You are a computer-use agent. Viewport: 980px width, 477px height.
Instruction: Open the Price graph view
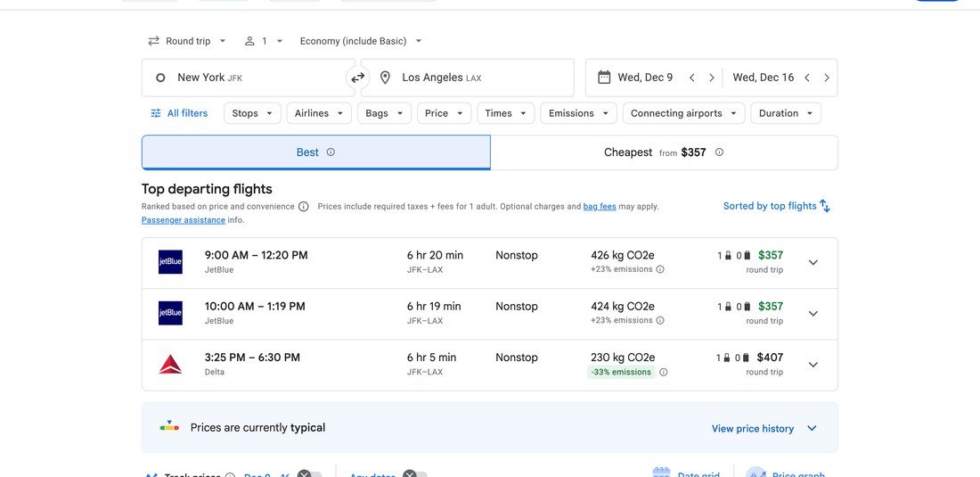[x=786, y=474]
